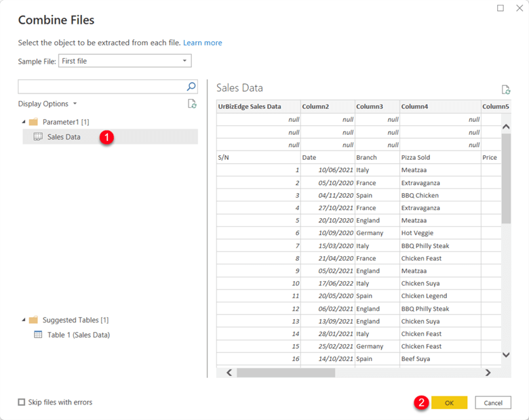Click the Suggested Tables folder icon
The image size is (529, 420).
tap(33, 320)
